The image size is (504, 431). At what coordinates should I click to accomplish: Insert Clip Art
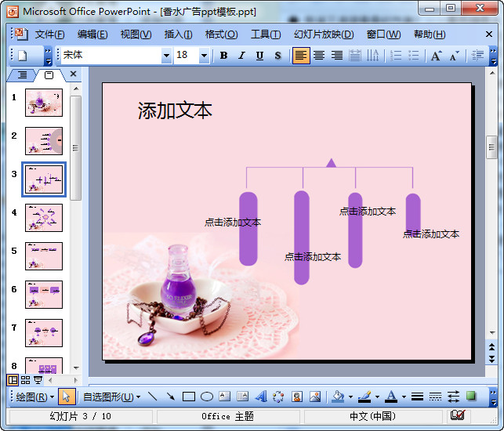(297, 397)
